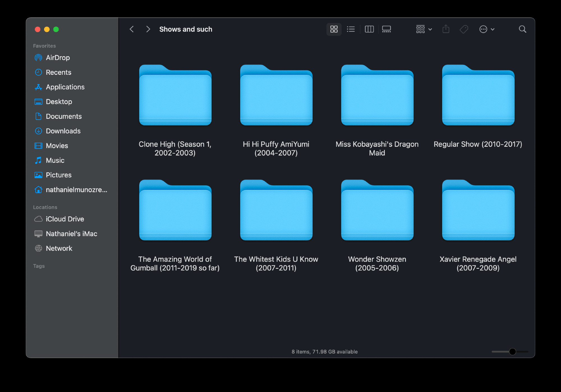561x392 pixels.
Task: Select the Clone High folder icon
Action: (x=175, y=95)
